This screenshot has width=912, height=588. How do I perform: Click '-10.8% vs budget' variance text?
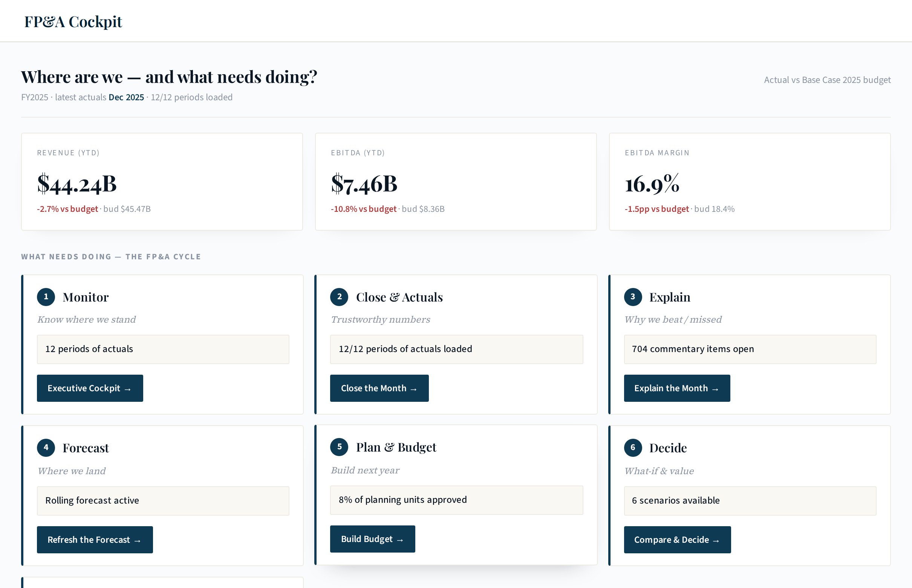coord(364,209)
